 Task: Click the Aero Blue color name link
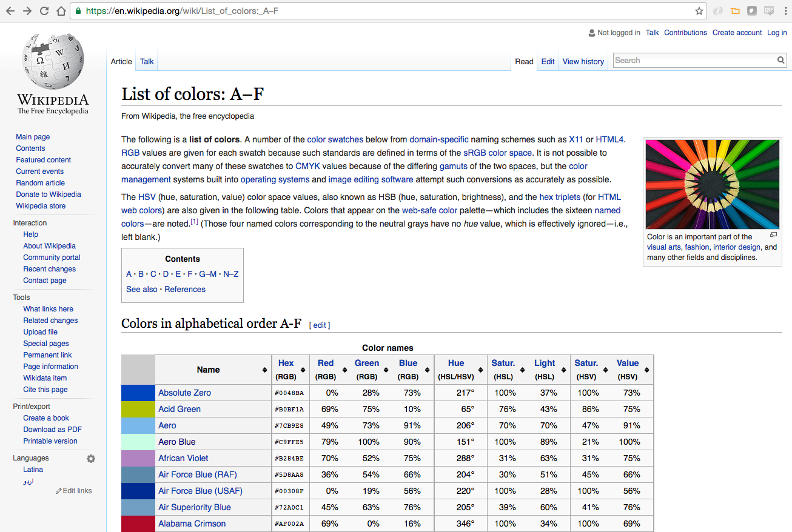click(176, 441)
